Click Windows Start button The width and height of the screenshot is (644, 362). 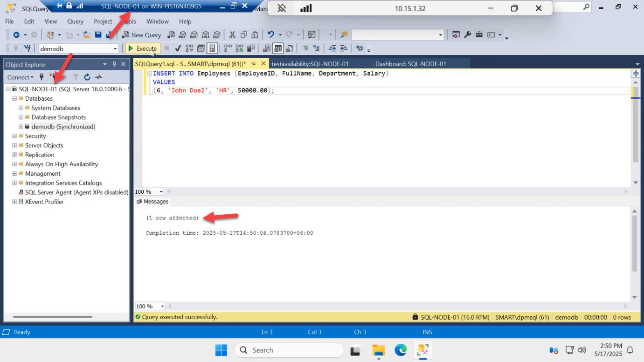click(x=221, y=350)
